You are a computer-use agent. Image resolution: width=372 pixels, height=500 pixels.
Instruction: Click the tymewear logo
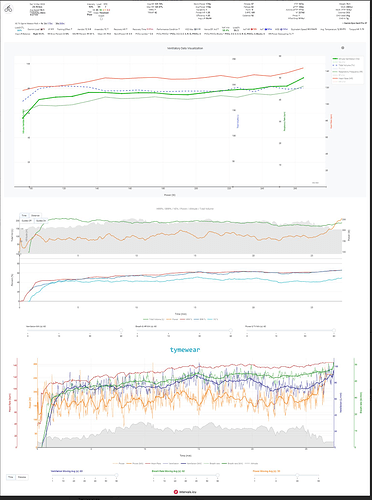coord(185,350)
